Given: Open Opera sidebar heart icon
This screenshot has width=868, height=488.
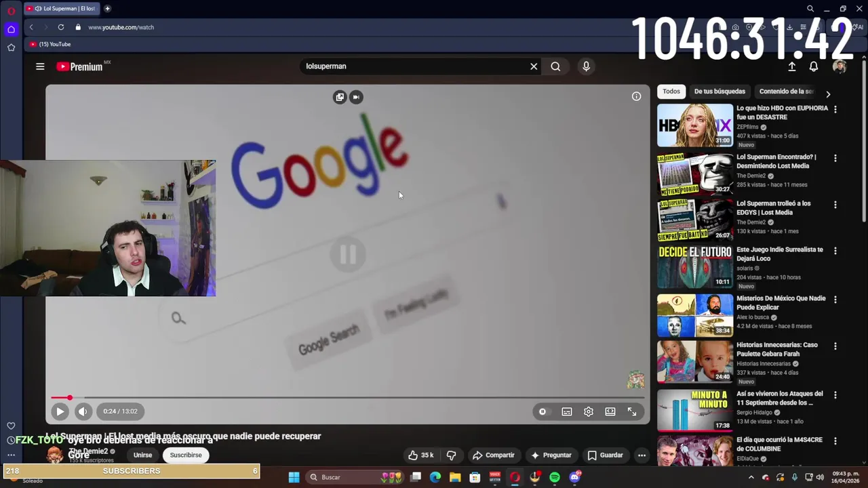Looking at the screenshot, I should click(x=11, y=426).
